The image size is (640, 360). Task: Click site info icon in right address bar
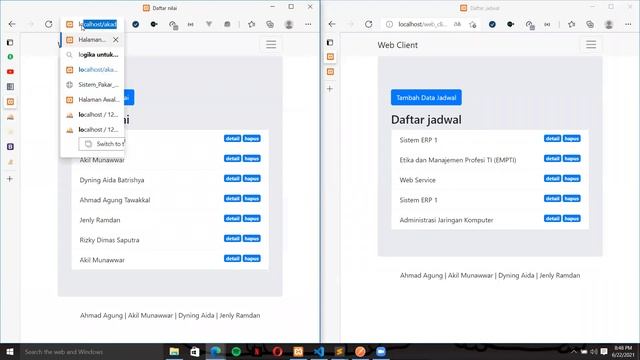click(389, 24)
